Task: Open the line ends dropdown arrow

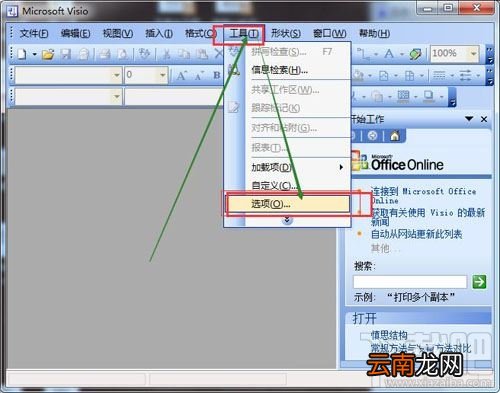Action: (478, 76)
